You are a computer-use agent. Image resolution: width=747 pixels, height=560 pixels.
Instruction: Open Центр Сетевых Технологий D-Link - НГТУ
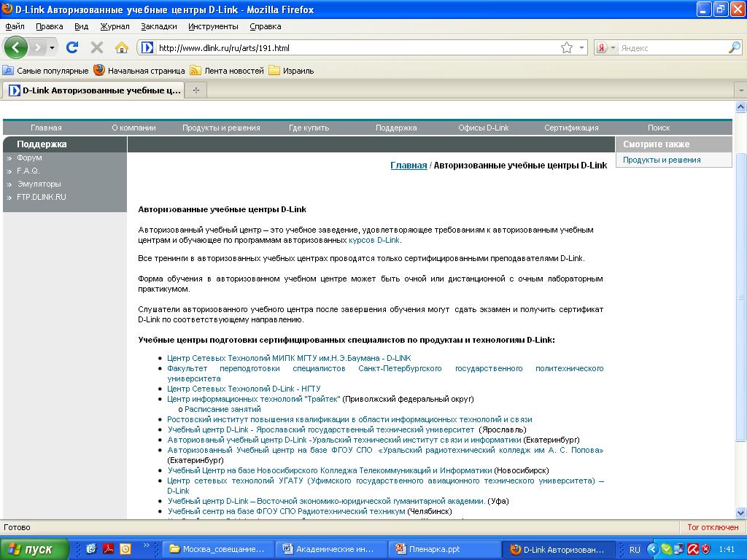pyautogui.click(x=244, y=389)
